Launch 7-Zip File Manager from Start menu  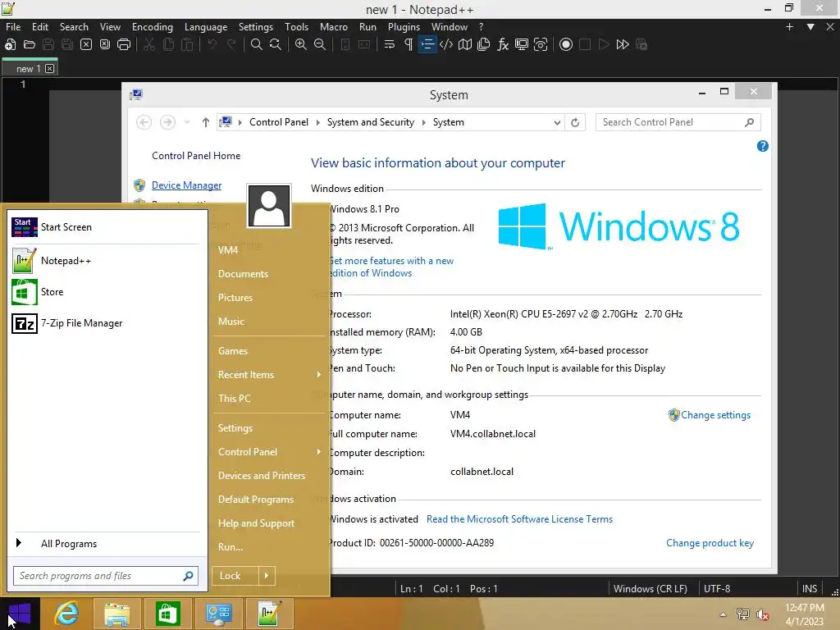click(106, 323)
